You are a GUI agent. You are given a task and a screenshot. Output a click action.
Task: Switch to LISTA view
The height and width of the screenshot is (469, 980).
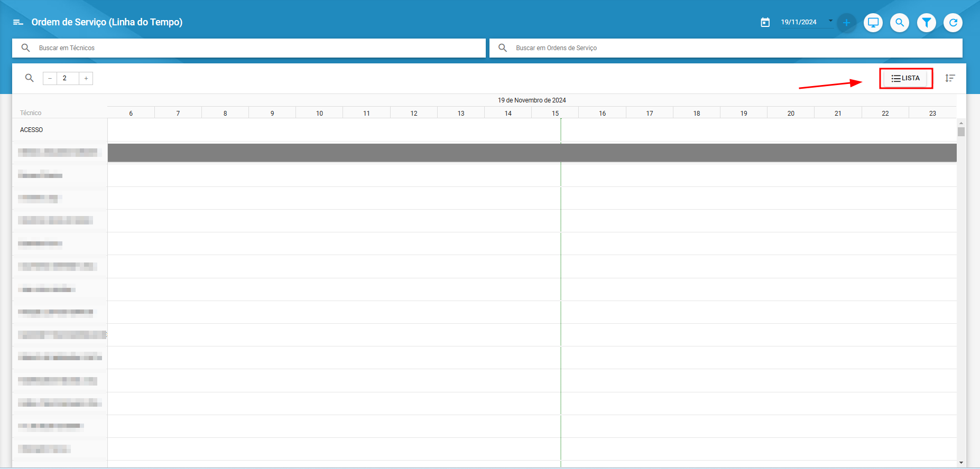click(x=905, y=78)
